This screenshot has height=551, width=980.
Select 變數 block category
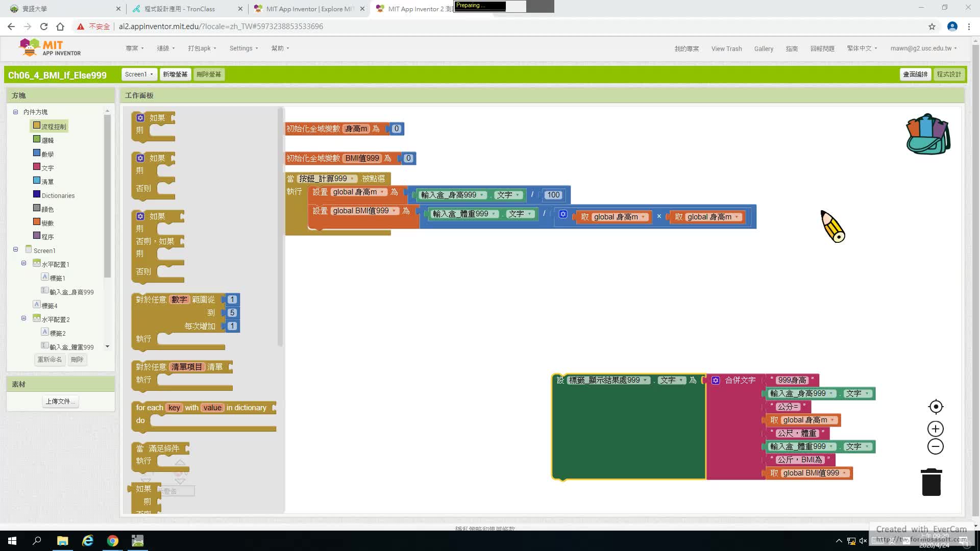(x=43, y=222)
